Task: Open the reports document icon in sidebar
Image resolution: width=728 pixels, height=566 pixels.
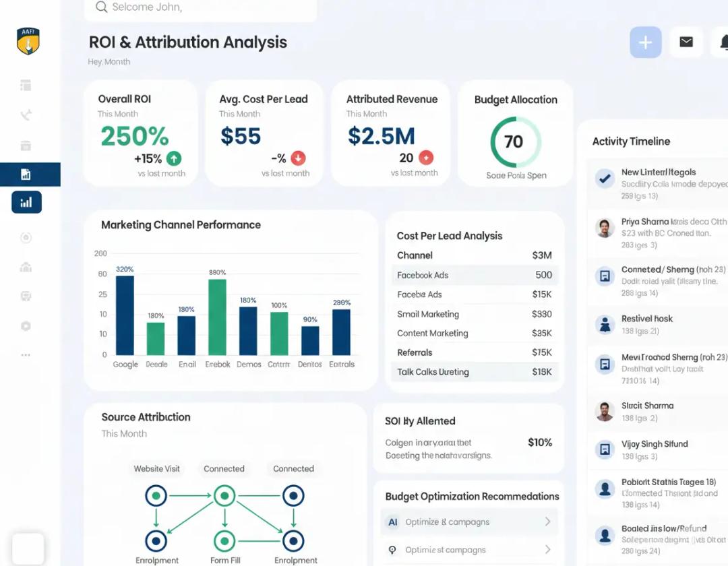Action: [26, 174]
